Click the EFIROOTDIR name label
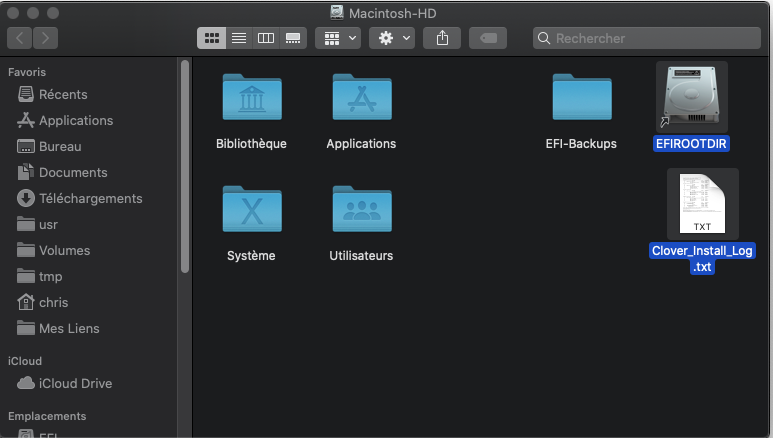773x438 pixels. [x=691, y=144]
